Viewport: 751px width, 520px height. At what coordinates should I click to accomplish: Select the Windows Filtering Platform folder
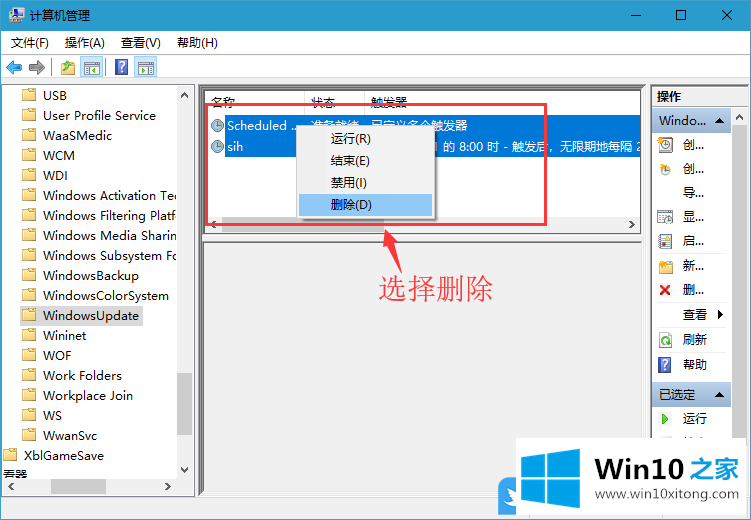[x=109, y=215]
